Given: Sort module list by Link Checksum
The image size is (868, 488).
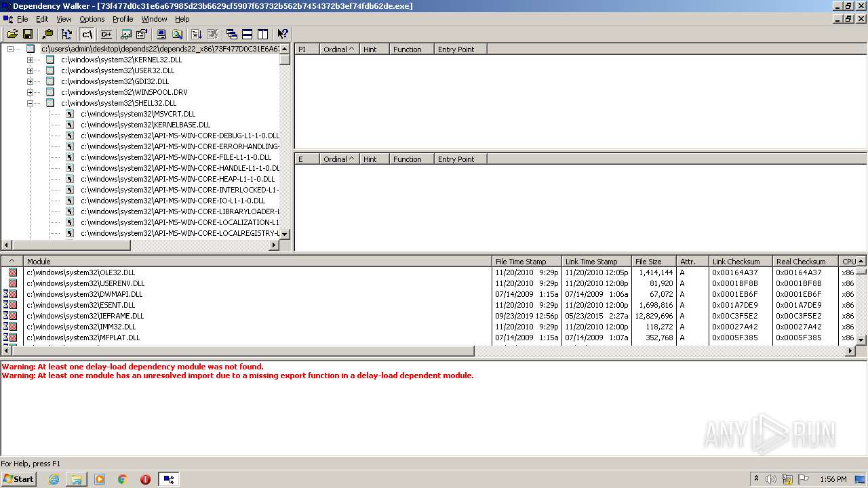Looking at the screenshot, I should point(741,262).
